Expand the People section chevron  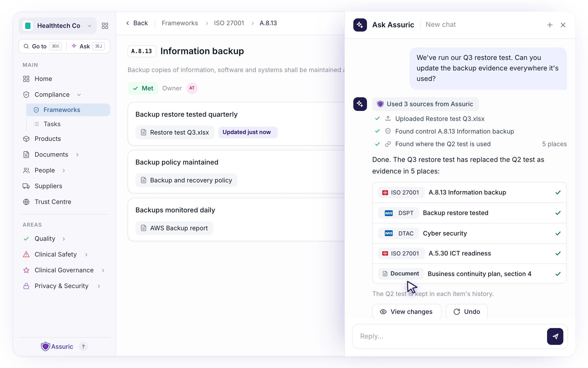64,171
